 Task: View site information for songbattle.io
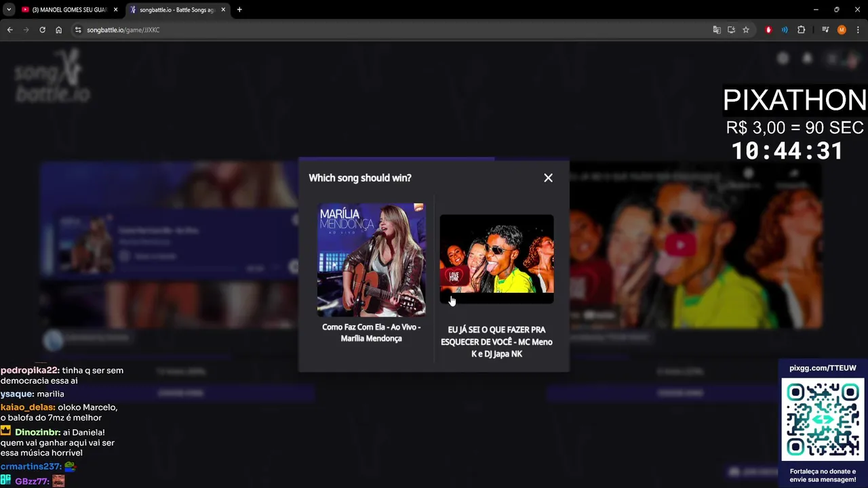coord(78,30)
